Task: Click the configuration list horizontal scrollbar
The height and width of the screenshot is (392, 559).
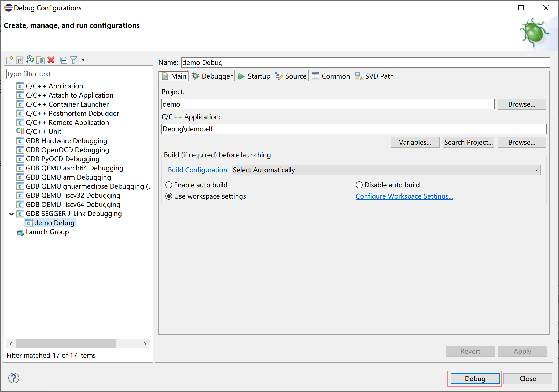Action: 66,344
